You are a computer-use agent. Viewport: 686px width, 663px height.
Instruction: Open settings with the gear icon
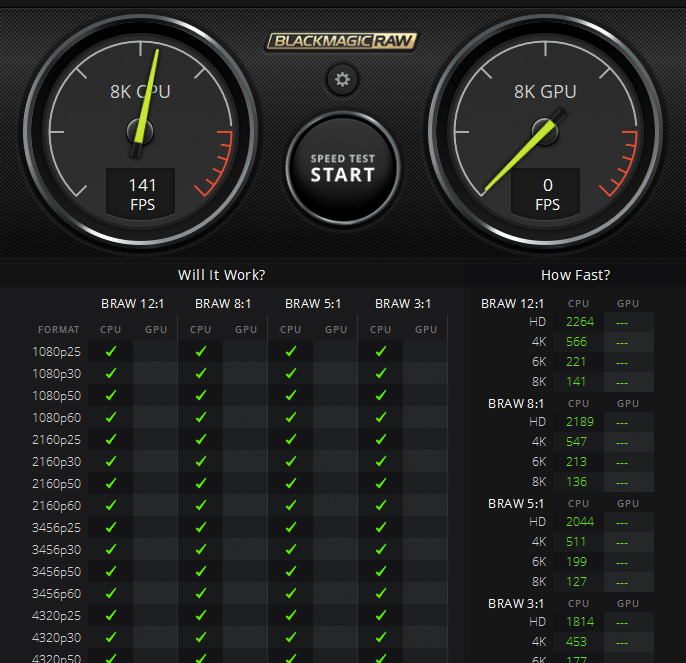coord(342,80)
